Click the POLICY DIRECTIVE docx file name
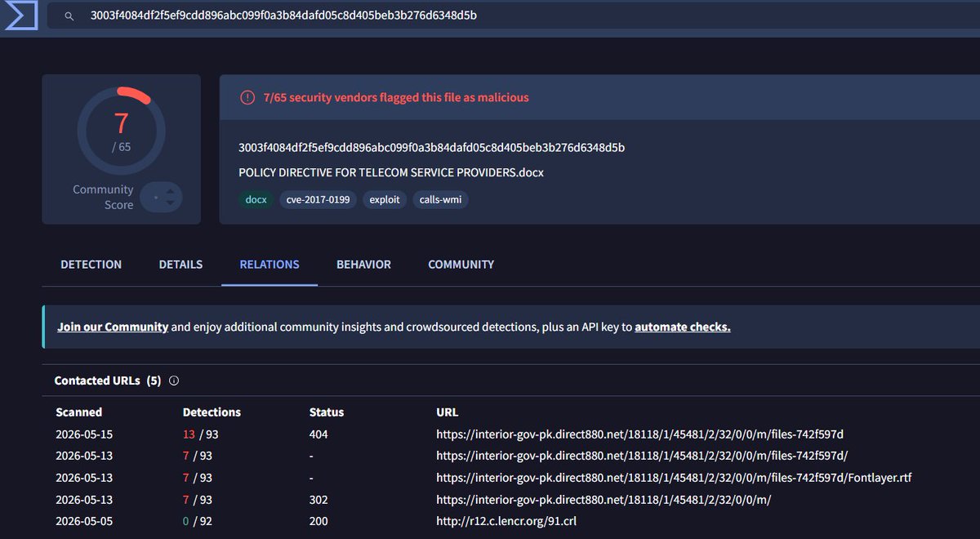Image resolution: width=980 pixels, height=539 pixels. [x=391, y=172]
